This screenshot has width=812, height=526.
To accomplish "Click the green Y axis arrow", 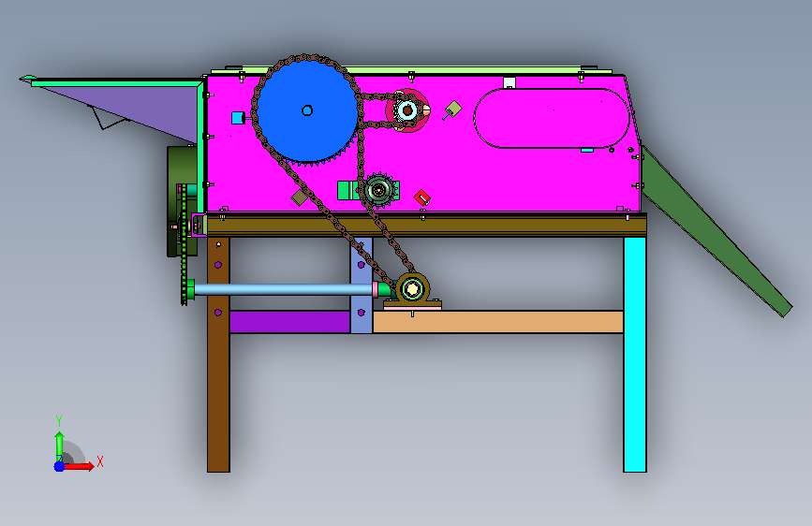I will [x=60, y=446].
